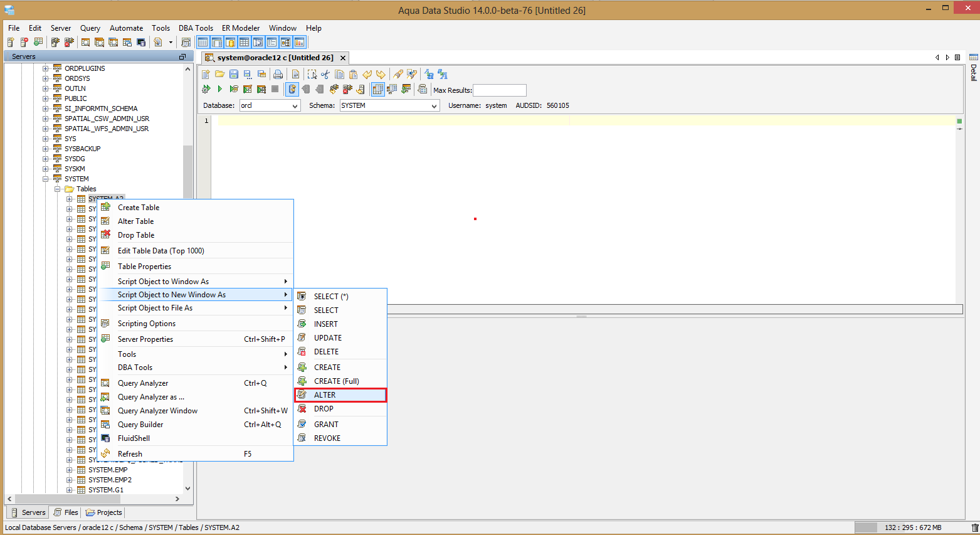Open the small dropdown arrow in main toolbar

171,43
